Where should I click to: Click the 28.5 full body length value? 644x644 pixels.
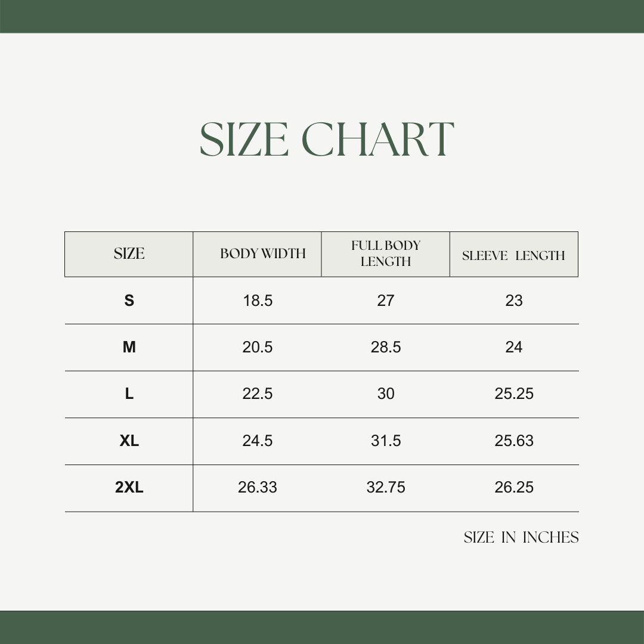[386, 348]
